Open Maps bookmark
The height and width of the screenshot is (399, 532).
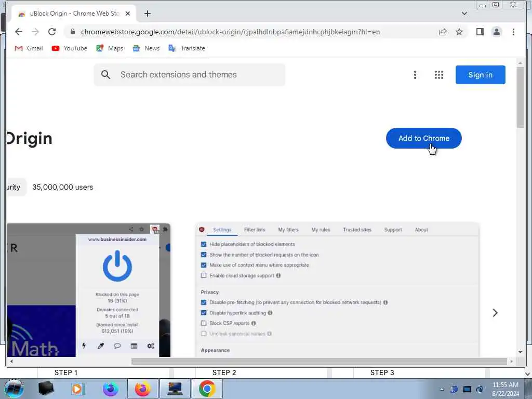[x=110, y=48]
